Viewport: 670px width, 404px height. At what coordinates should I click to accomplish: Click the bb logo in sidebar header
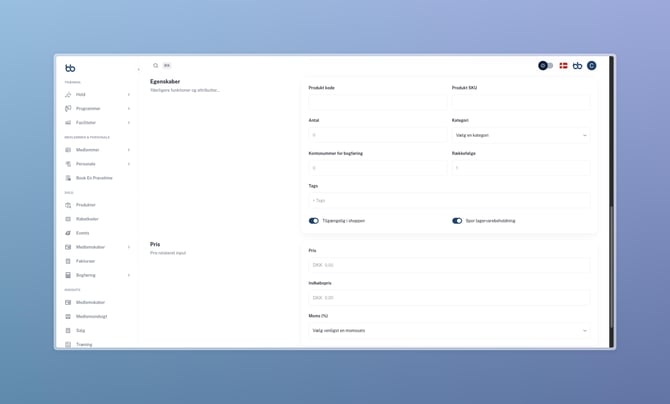tap(70, 68)
